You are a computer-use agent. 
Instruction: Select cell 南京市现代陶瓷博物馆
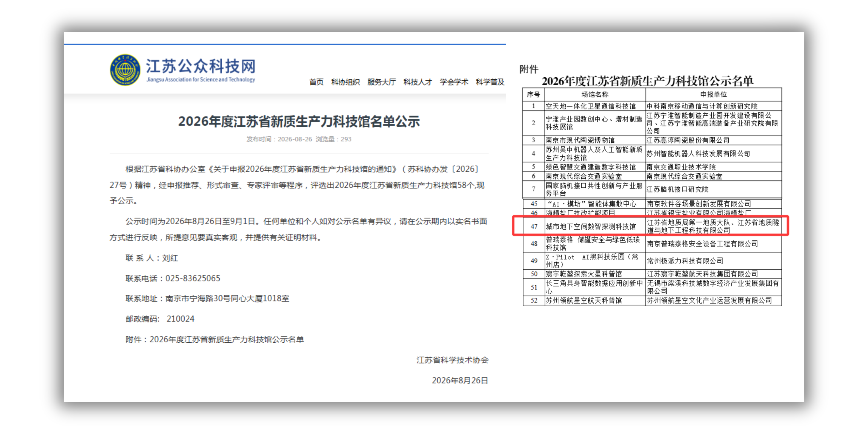pyautogui.click(x=595, y=140)
